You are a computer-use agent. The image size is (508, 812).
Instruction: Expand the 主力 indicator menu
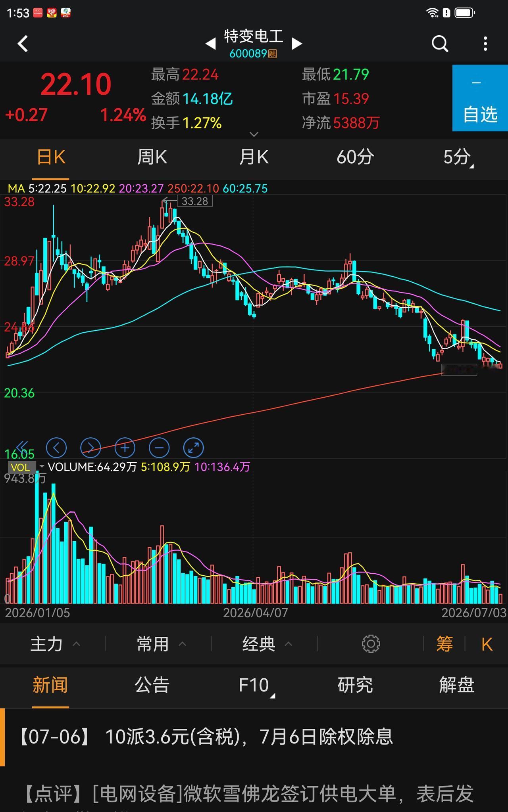pos(56,644)
